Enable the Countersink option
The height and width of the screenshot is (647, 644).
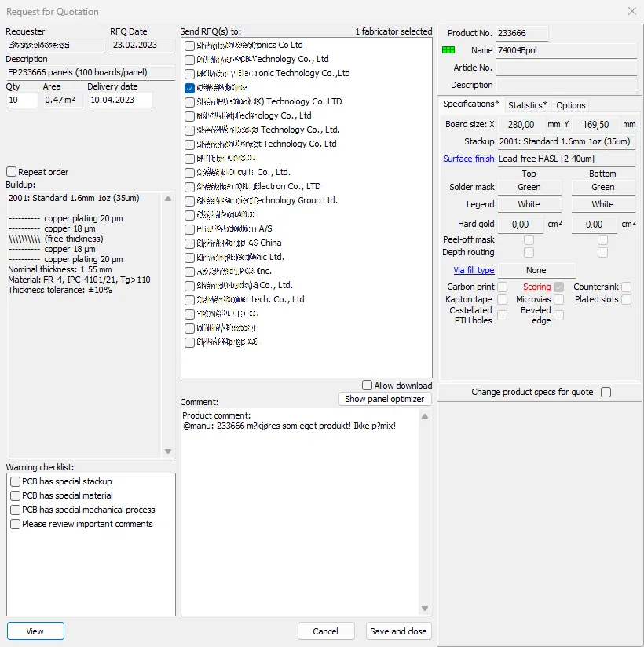pos(625,287)
